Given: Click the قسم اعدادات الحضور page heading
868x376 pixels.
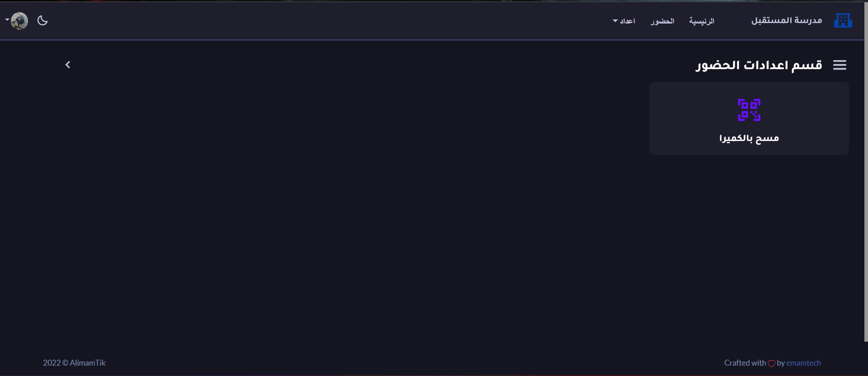Looking at the screenshot, I should coord(759,65).
